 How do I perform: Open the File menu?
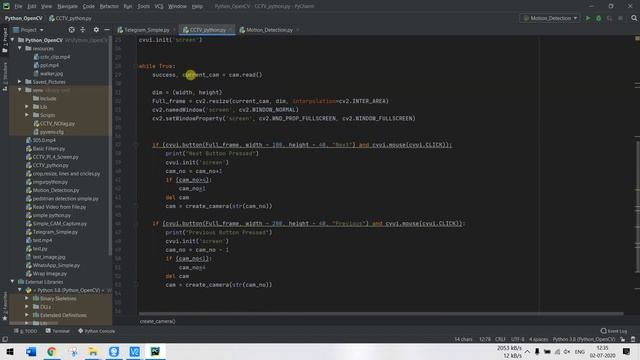[x=18, y=7]
